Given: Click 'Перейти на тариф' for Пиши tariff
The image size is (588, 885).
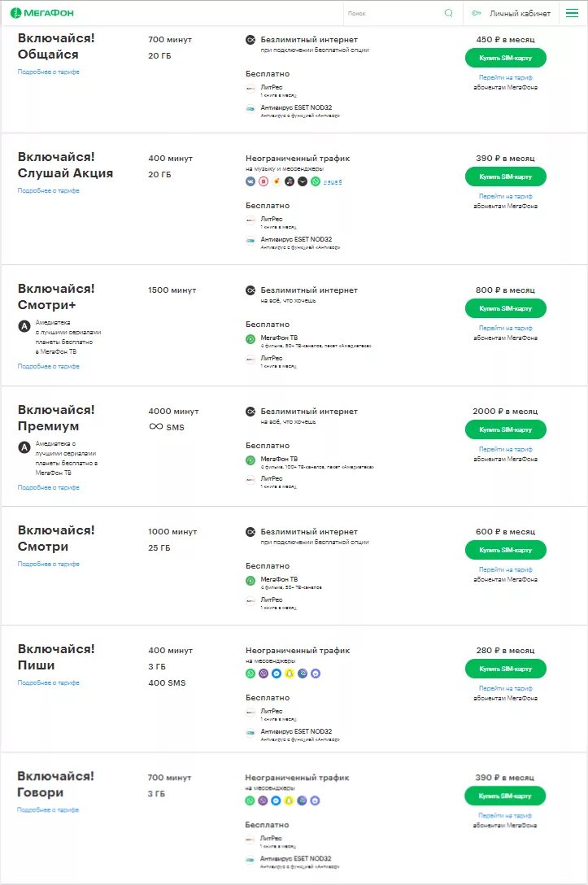Looking at the screenshot, I should (505, 688).
